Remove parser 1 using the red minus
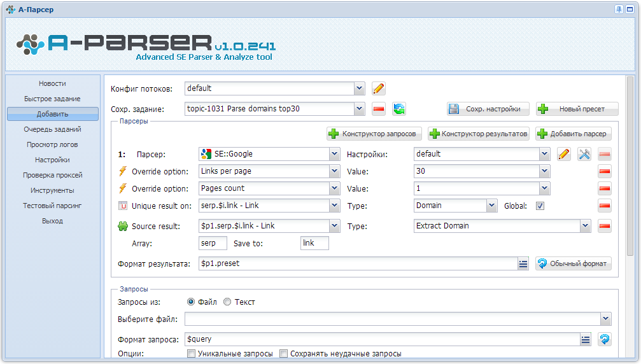This screenshot has height=364, width=641. [x=605, y=154]
